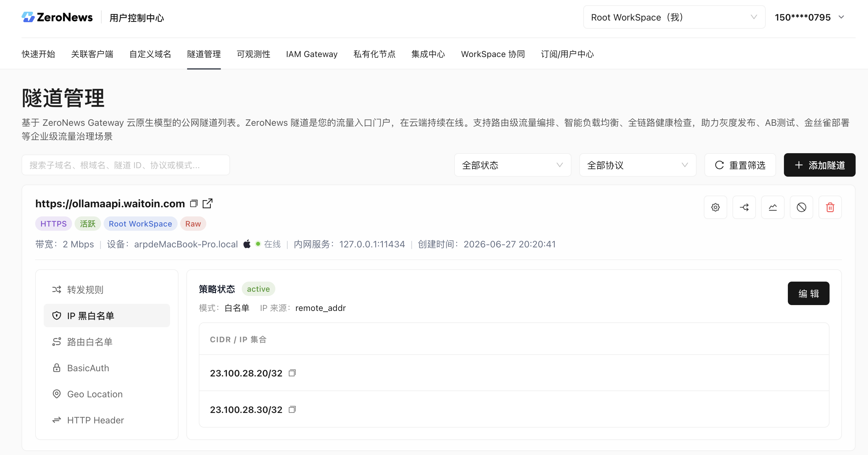Click the 白名单 mode value
The image size is (868, 455).
tap(237, 308)
